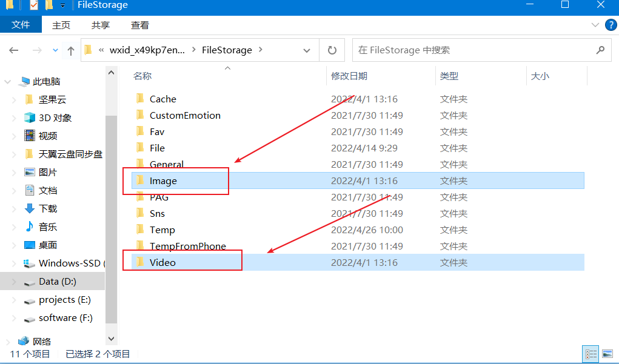Select the Video folder row
619x364 pixels.
tap(358, 262)
